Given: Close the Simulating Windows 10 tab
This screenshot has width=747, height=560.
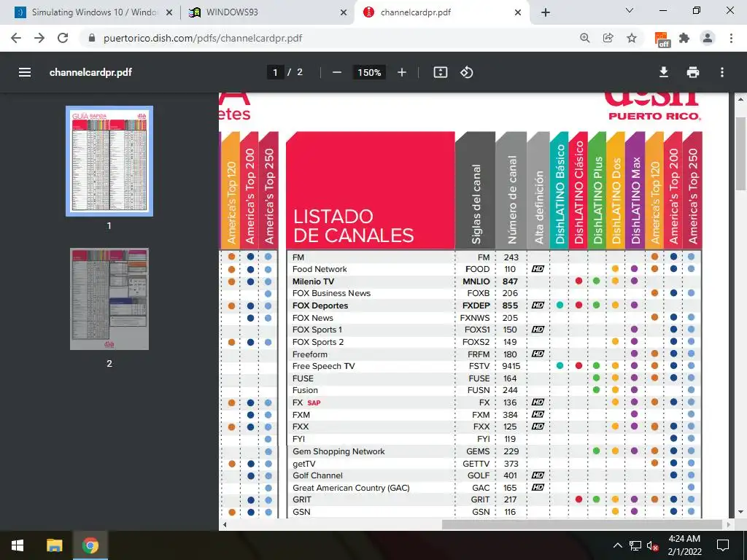Looking at the screenshot, I should tap(169, 13).
